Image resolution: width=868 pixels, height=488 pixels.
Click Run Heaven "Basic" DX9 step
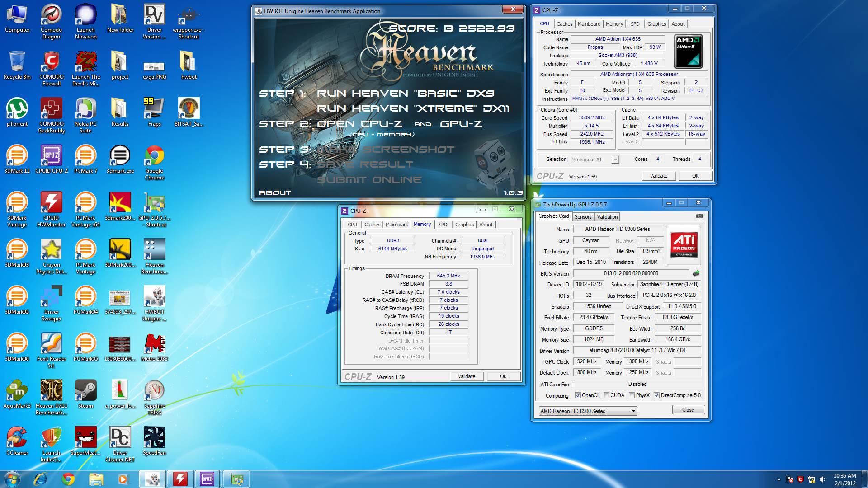(406, 94)
